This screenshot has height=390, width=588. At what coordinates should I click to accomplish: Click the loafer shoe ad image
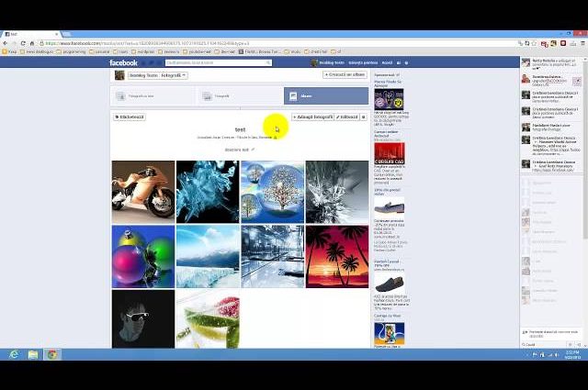(x=390, y=206)
